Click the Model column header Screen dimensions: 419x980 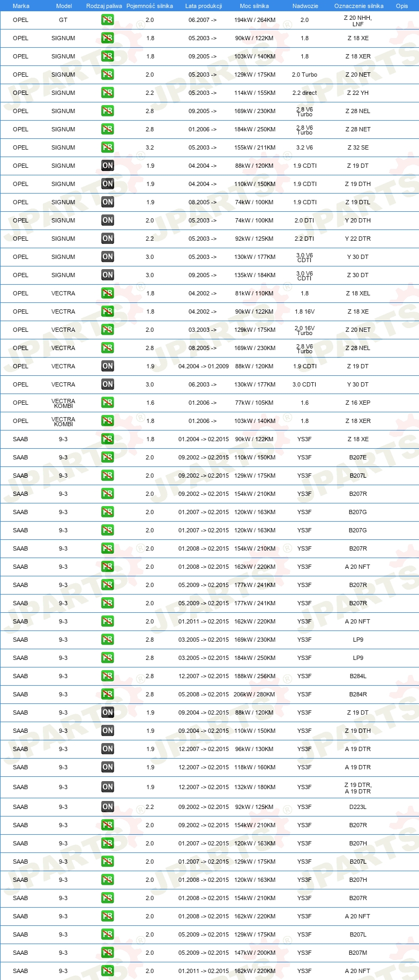64,6
